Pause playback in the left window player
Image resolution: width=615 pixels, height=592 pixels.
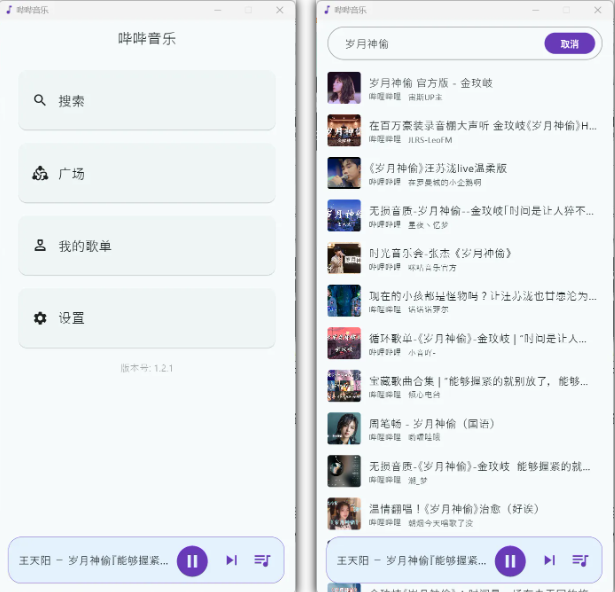click(x=192, y=561)
